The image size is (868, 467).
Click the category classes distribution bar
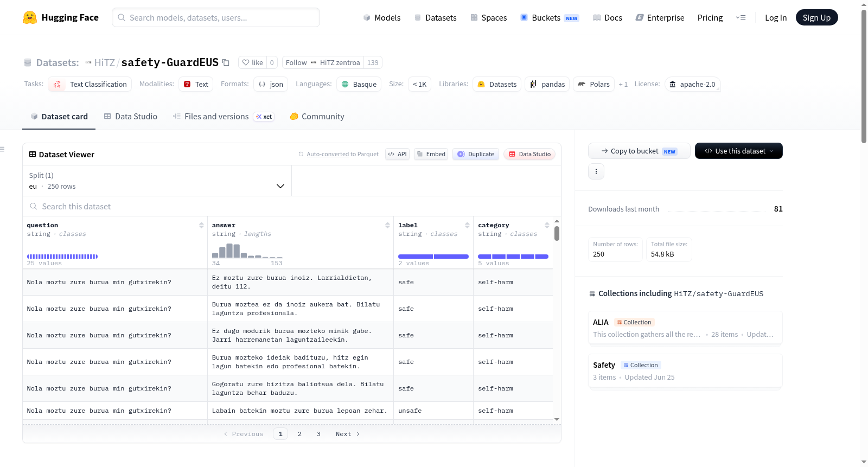pyautogui.click(x=513, y=257)
